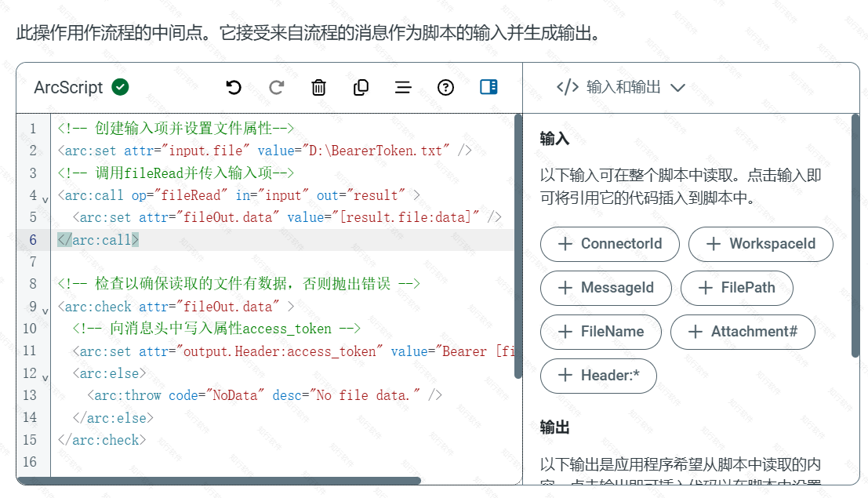Screen dimensions: 868x498
Task: Collapse the arc:else block on line 12
Action: click(x=45, y=376)
